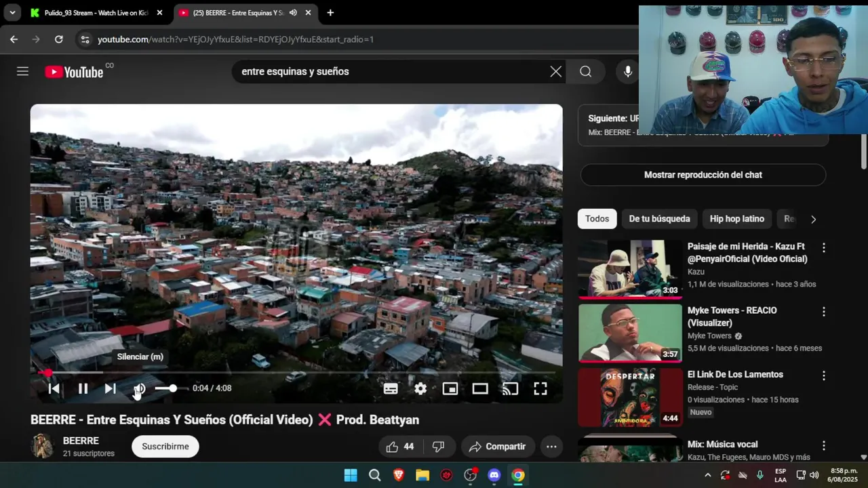Enter fullscreen mode
868x488 pixels.
tap(540, 388)
